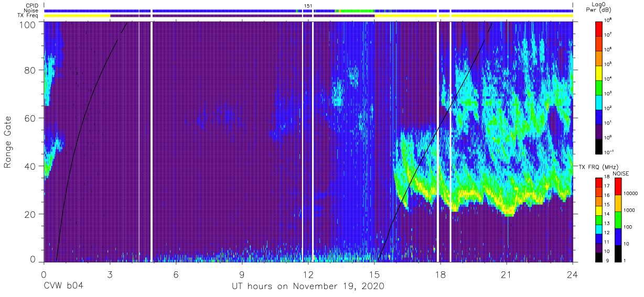Click the green segment of the NOISE colorbar
Screen dimensions: 644x297
tap(617, 219)
